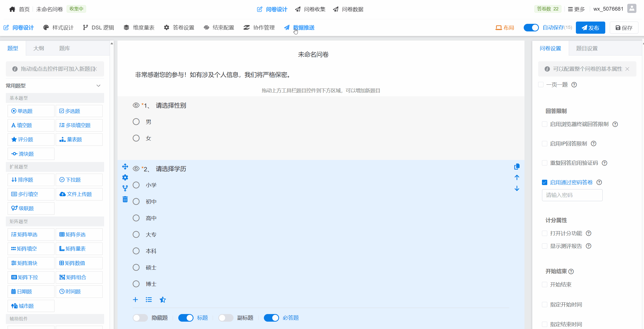Uncheck 启用通过密码答卷 checkbox
The width and height of the screenshot is (644, 329).
(545, 182)
